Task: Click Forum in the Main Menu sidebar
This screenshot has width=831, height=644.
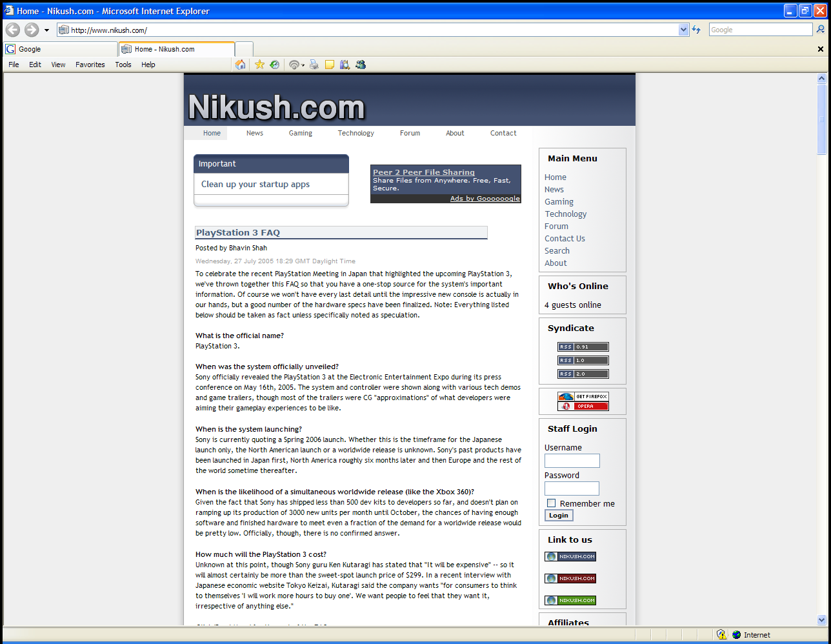Action: (x=556, y=226)
